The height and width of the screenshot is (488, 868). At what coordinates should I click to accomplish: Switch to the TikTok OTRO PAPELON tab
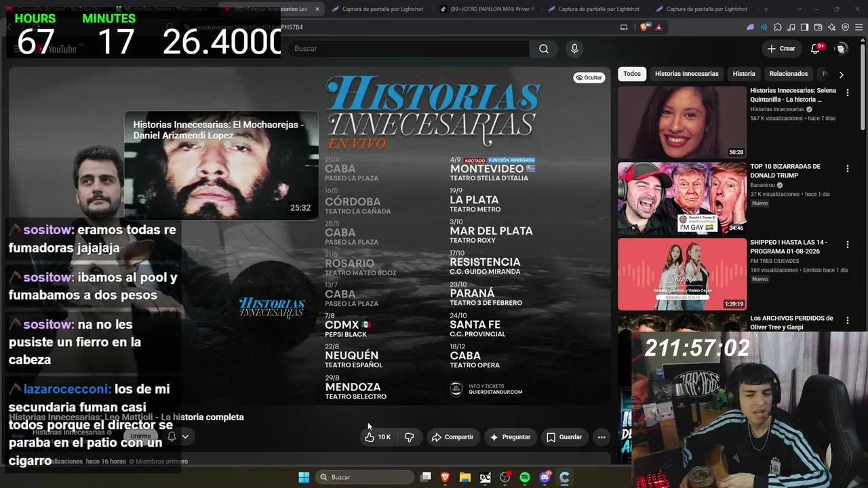point(488,9)
